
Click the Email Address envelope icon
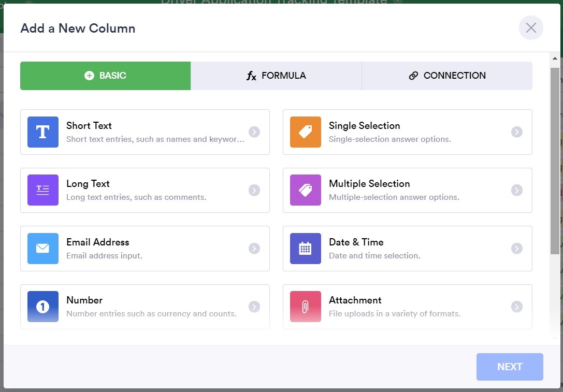43,249
